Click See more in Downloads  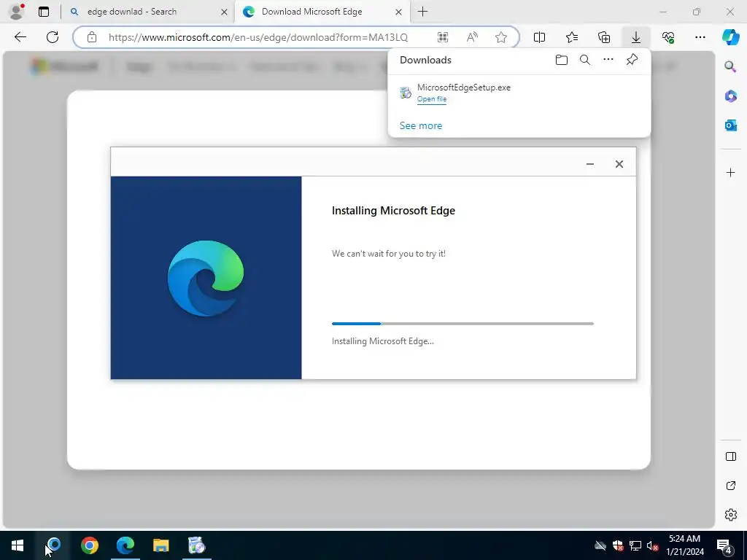coord(421,125)
